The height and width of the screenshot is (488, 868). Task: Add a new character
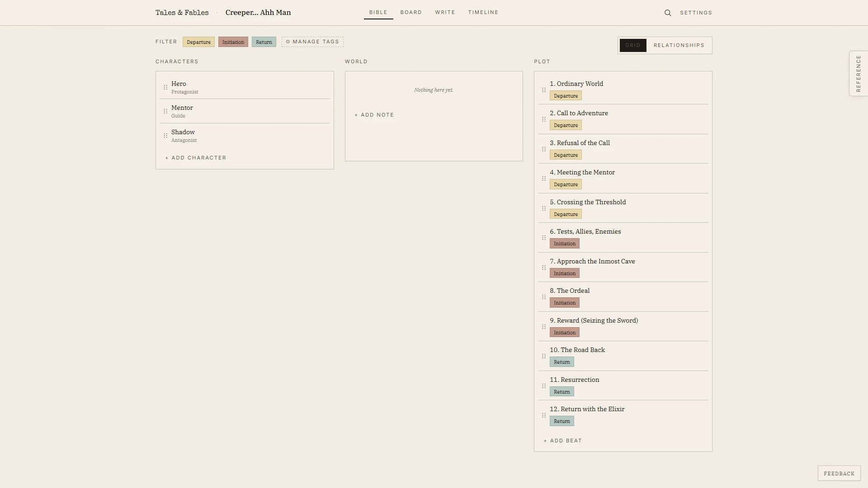coord(196,158)
